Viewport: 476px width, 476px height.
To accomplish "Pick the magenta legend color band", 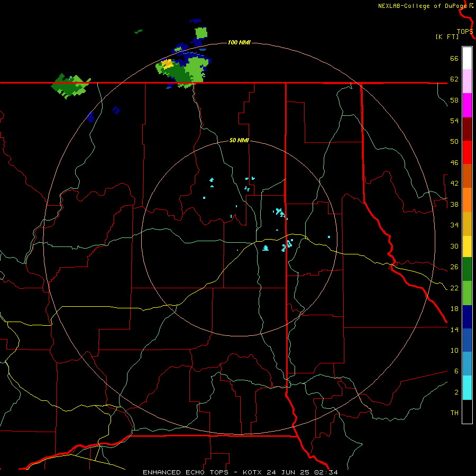I will (467, 105).
